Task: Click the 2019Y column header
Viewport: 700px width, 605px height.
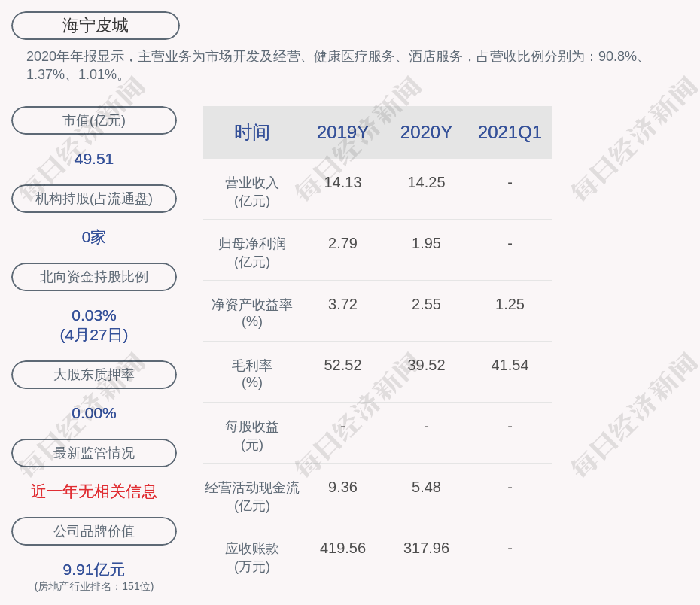Action: point(342,132)
